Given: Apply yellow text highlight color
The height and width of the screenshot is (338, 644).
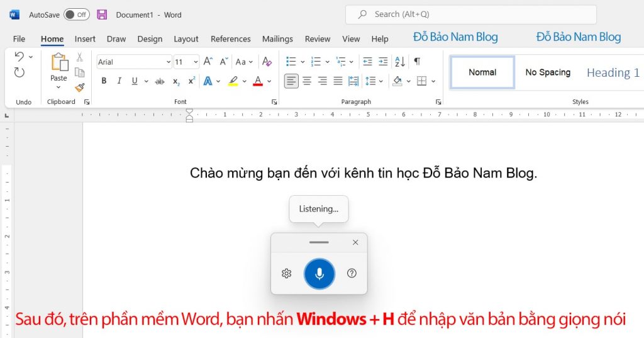Looking at the screenshot, I should click(233, 81).
